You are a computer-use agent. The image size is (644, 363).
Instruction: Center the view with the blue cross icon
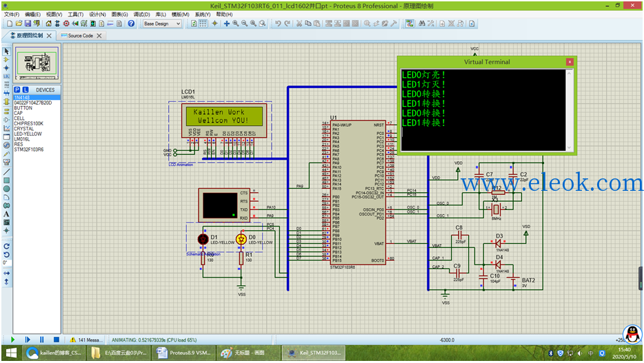pos(226,24)
